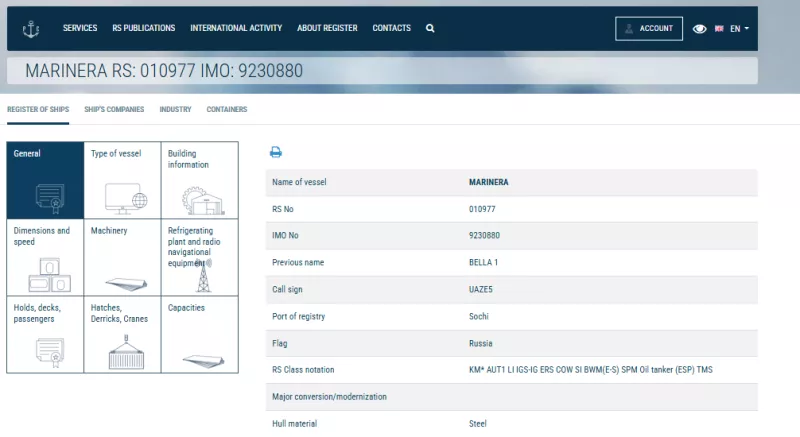Toggle the visually impaired eye icon
This screenshot has height=437, width=800.
pyautogui.click(x=700, y=29)
